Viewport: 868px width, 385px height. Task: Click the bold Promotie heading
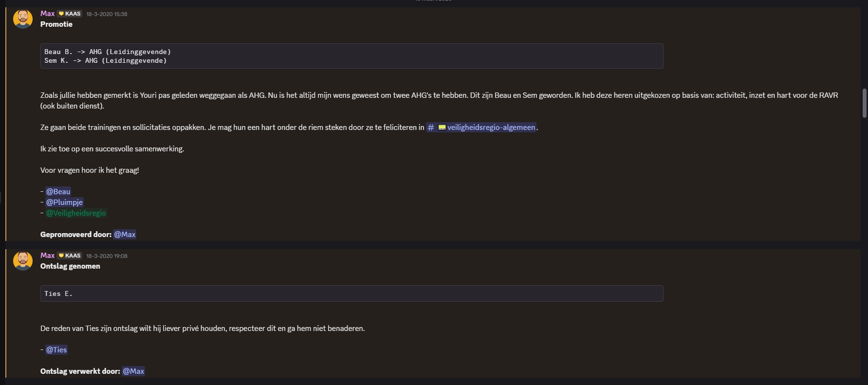point(56,24)
